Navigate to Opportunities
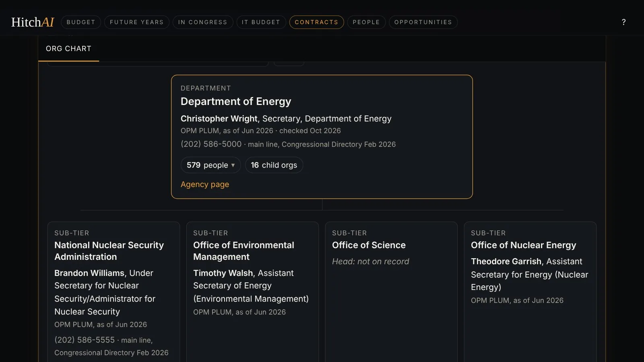The width and height of the screenshot is (644, 362). click(423, 22)
